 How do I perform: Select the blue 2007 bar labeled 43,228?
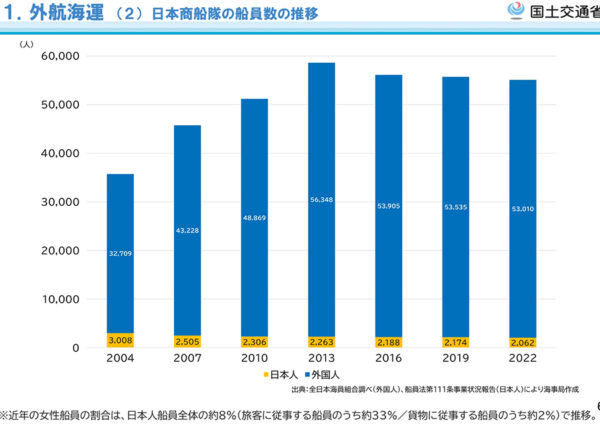(x=187, y=230)
